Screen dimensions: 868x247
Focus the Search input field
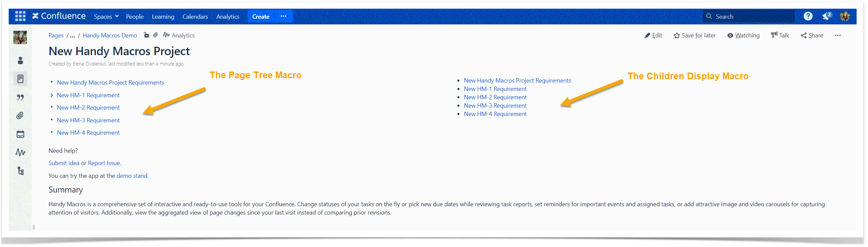tap(748, 16)
